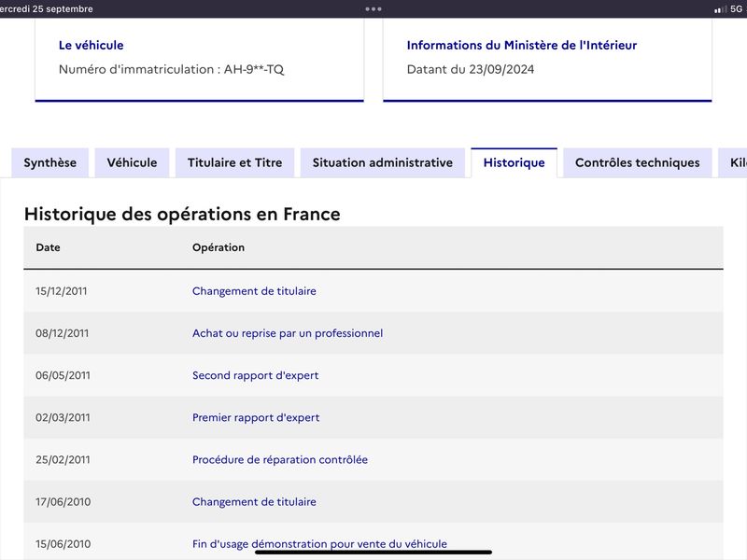
Task: Open the partially visible Kilométrage tab
Action: tap(734, 162)
